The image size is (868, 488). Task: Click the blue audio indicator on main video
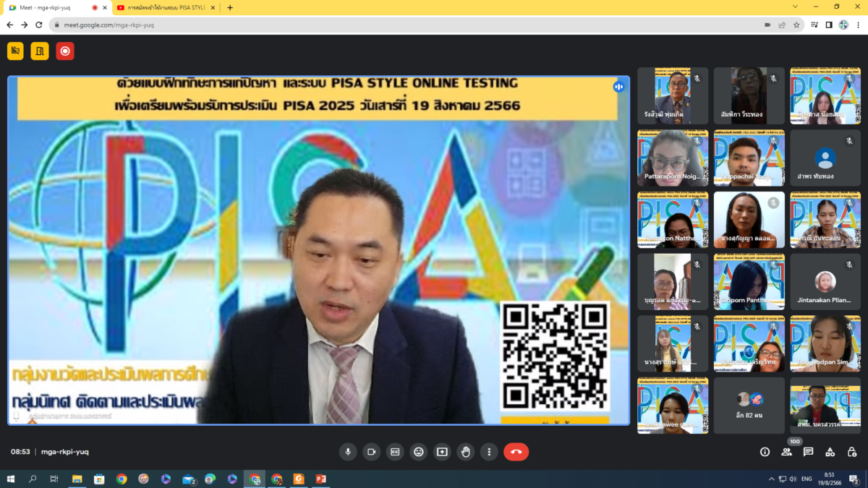[618, 87]
